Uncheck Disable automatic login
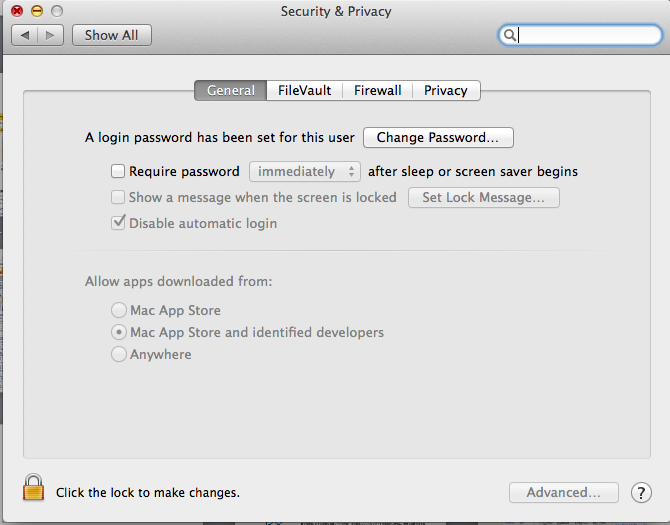Image resolution: width=670 pixels, height=525 pixels. 118,224
